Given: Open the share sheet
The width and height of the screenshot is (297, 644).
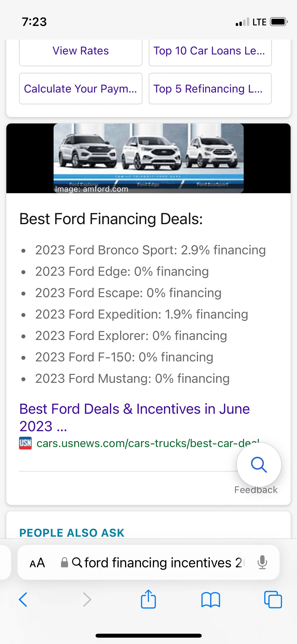Looking at the screenshot, I should [x=148, y=600].
